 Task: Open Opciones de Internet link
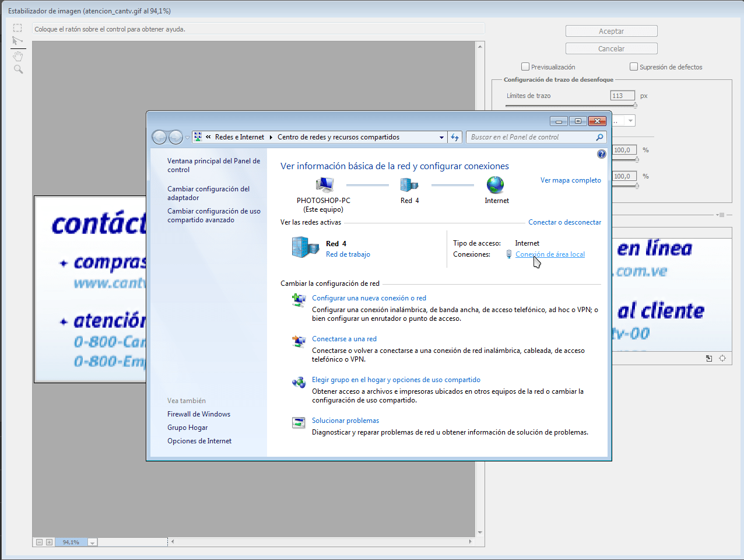tap(199, 441)
